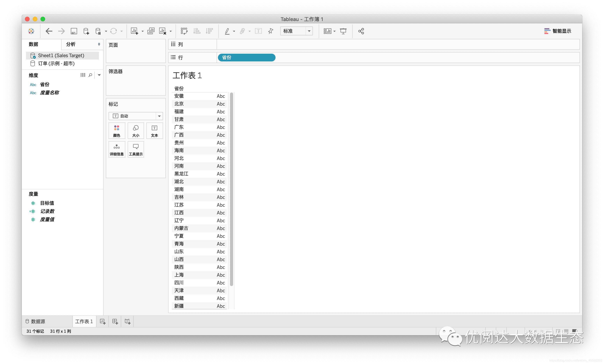Click the save workbook icon
Image resolution: width=604 pixels, height=364 pixels.
tap(74, 31)
